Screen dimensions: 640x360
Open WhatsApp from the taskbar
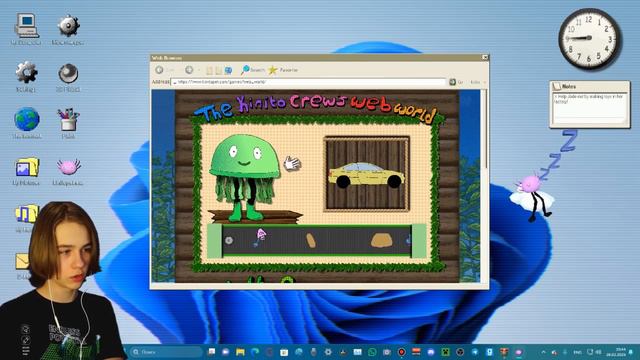tap(372, 352)
